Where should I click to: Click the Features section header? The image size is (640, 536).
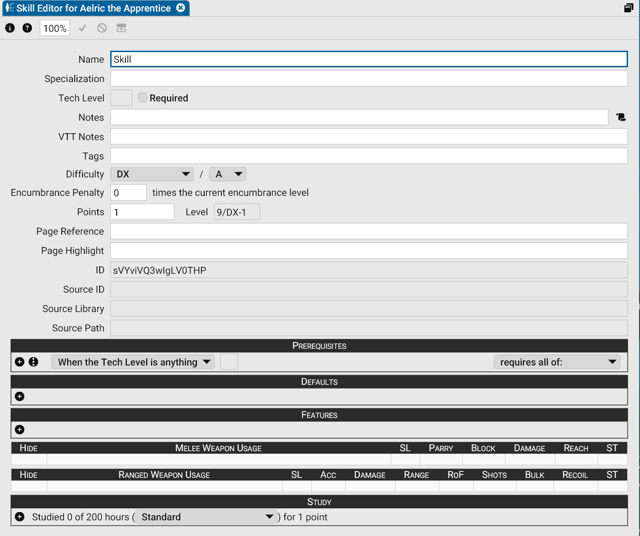pos(319,415)
